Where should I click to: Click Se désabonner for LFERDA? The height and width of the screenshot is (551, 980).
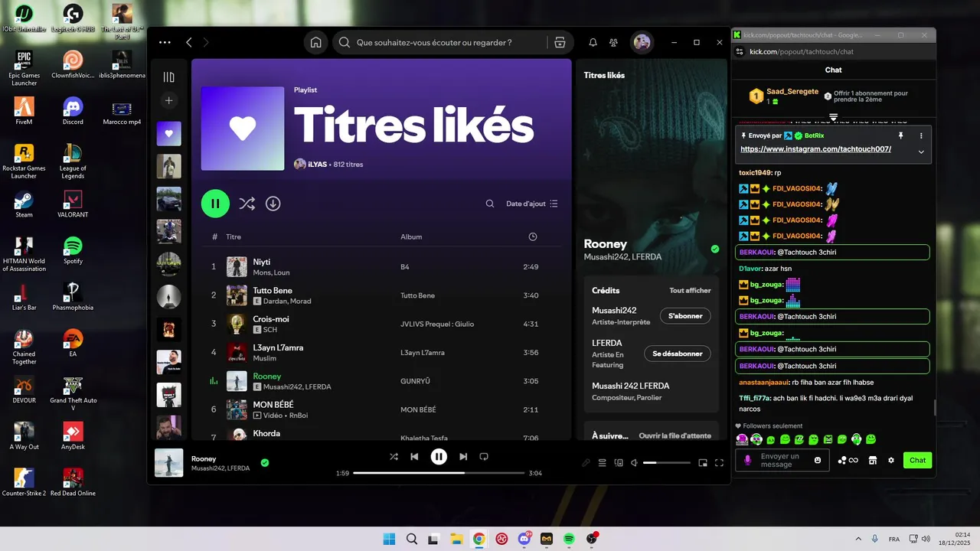coord(678,354)
